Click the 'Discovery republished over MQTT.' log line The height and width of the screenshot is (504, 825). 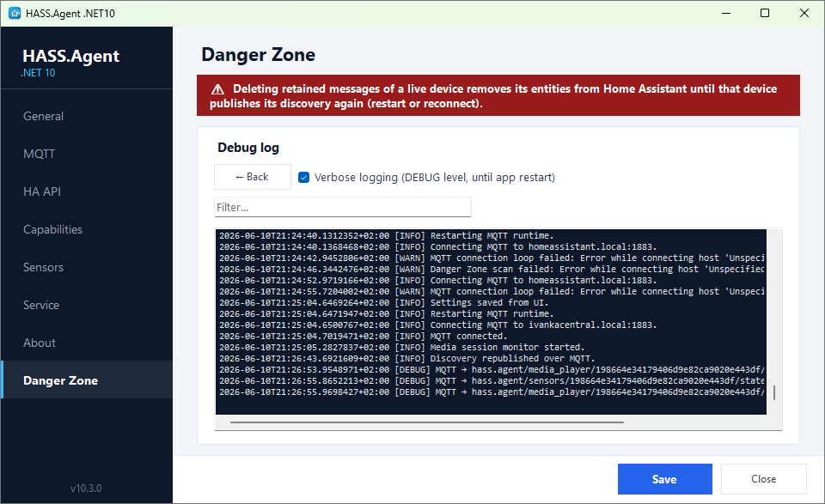(x=406, y=358)
